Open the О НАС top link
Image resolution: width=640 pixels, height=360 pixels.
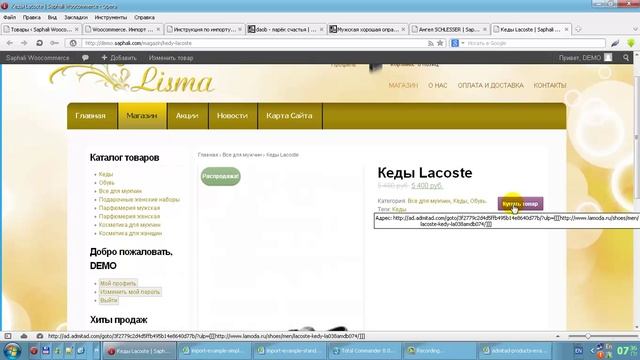(438, 85)
